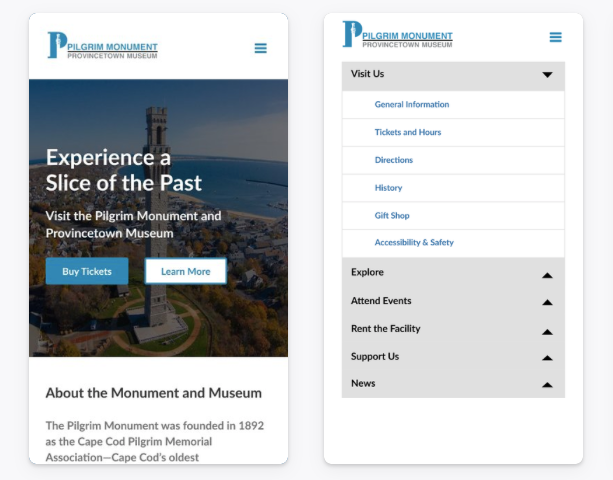613x480 pixels.
Task: Click About the Monument and Museum heading
Action: pos(154,393)
